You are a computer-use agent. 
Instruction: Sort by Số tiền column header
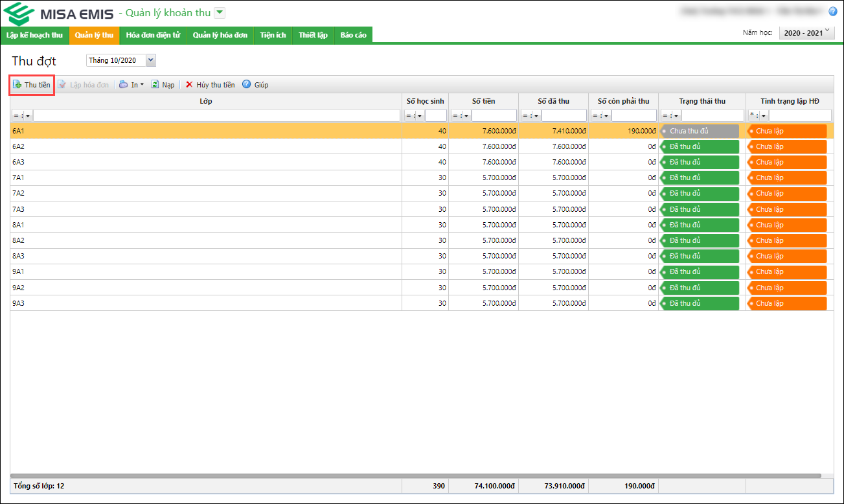pos(483,101)
